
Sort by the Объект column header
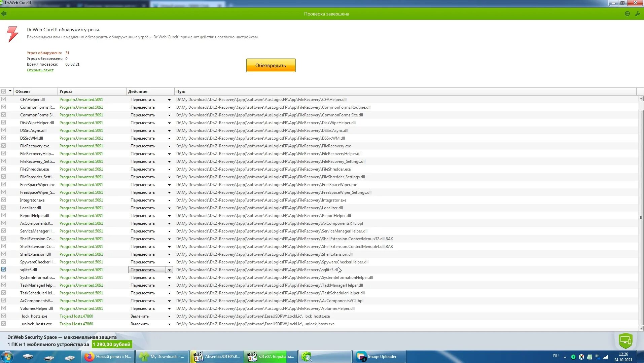click(x=36, y=92)
